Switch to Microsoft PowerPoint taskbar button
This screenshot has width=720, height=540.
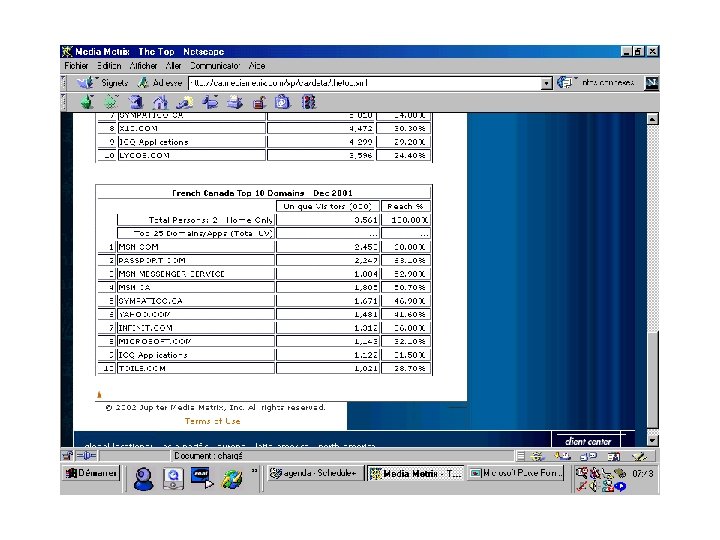click(516, 473)
